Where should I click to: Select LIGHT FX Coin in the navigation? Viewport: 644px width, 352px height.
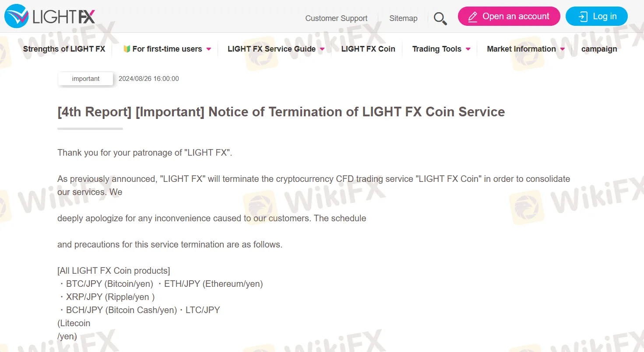(x=368, y=49)
